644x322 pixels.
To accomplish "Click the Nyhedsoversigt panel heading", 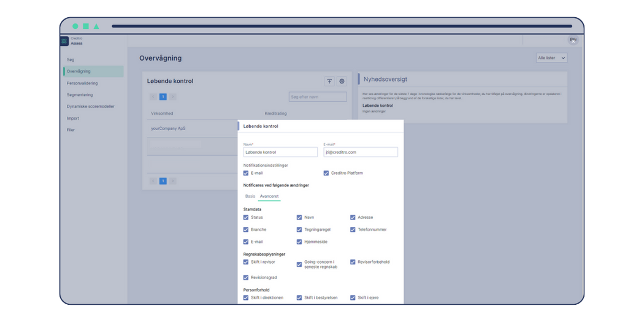I will (x=385, y=79).
